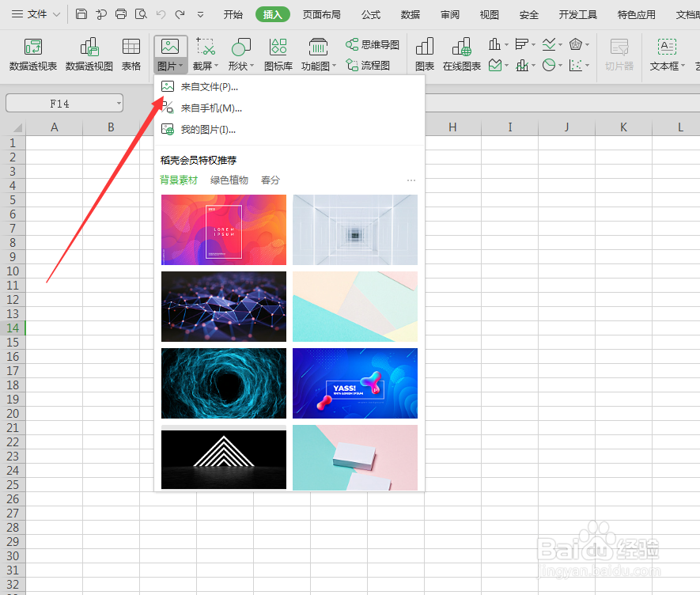The width and height of the screenshot is (700, 595).
Task: Pick the white tunnel corridor thumbnail
Action: tap(355, 229)
